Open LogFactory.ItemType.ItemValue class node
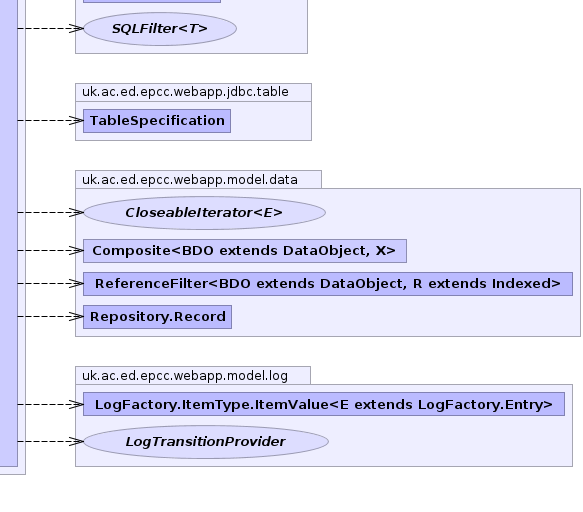583x512 pixels. point(323,404)
